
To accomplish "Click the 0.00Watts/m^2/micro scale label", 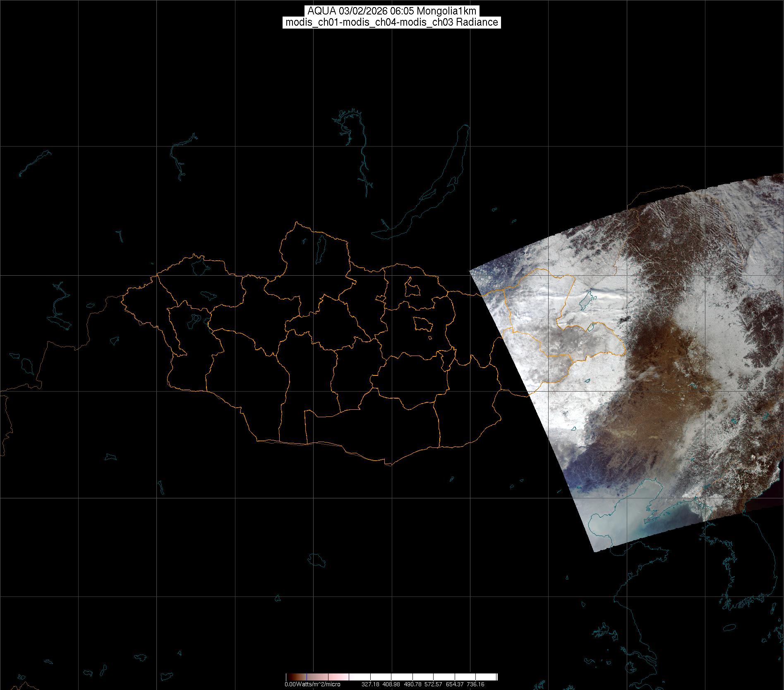I will pos(312,685).
